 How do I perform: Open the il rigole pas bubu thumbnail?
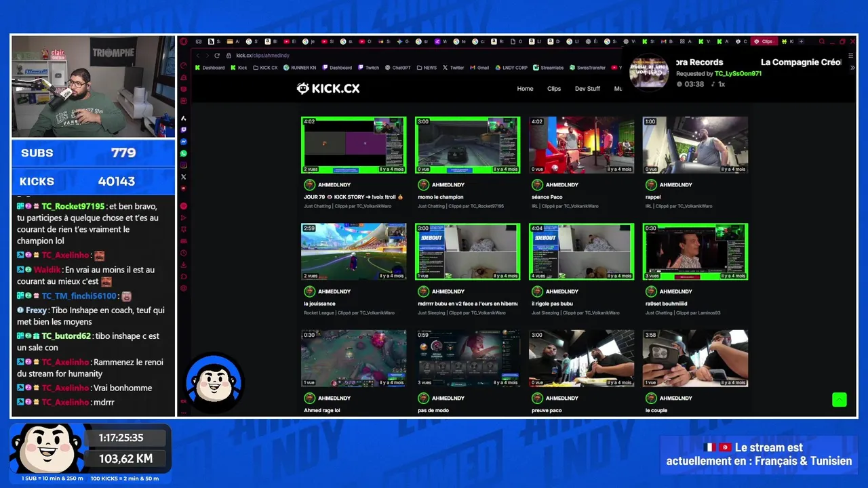point(581,251)
